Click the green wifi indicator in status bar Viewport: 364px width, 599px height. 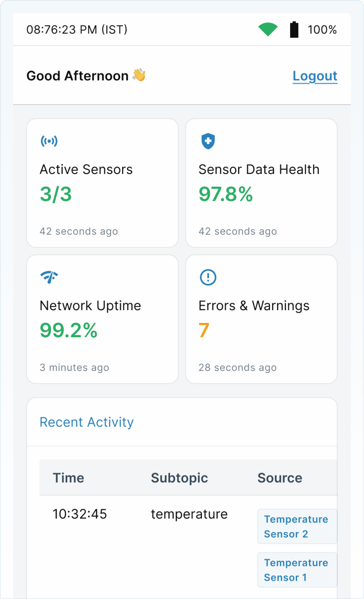268,29
